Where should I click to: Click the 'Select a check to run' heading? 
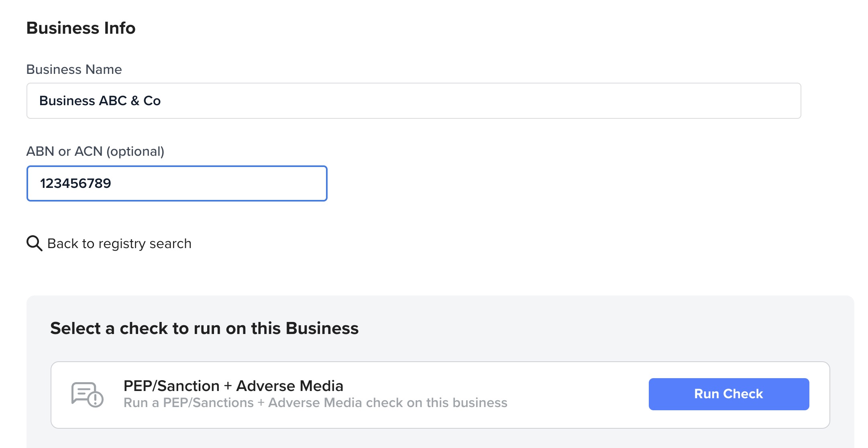pos(204,328)
